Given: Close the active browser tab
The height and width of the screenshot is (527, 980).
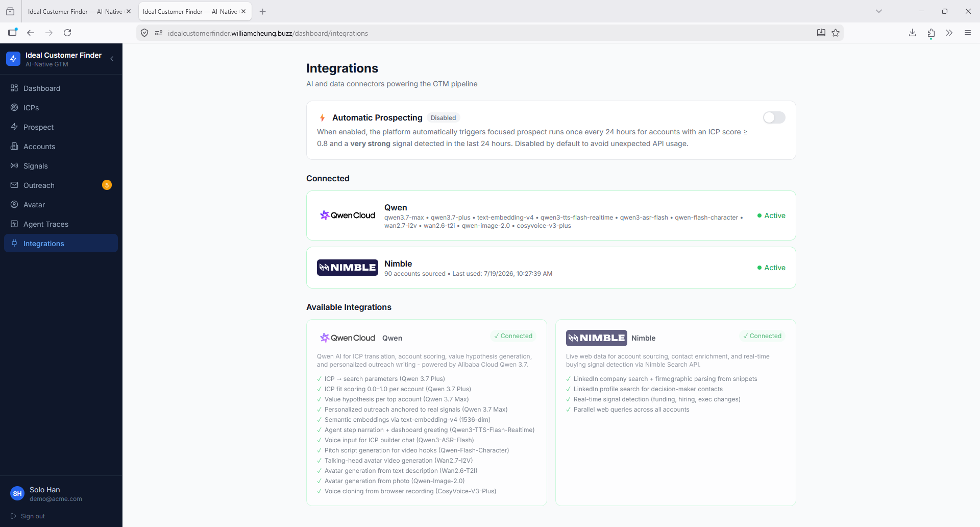Looking at the screenshot, I should [x=243, y=11].
